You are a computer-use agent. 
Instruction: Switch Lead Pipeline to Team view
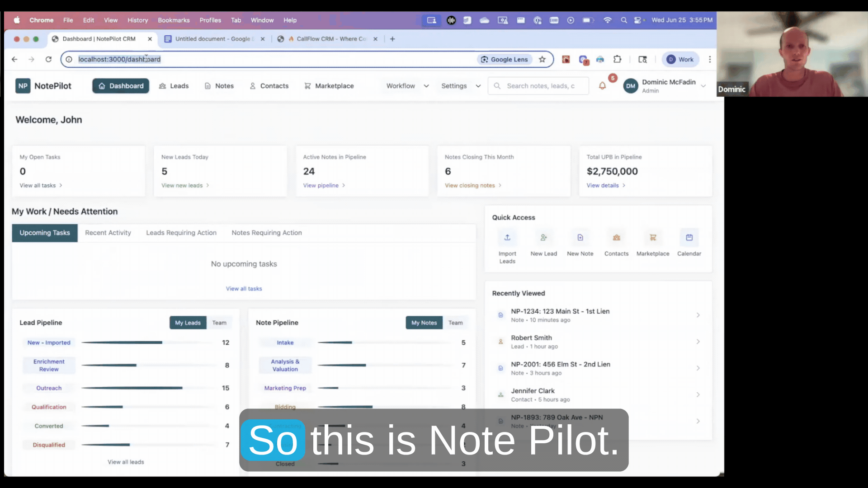(219, 323)
